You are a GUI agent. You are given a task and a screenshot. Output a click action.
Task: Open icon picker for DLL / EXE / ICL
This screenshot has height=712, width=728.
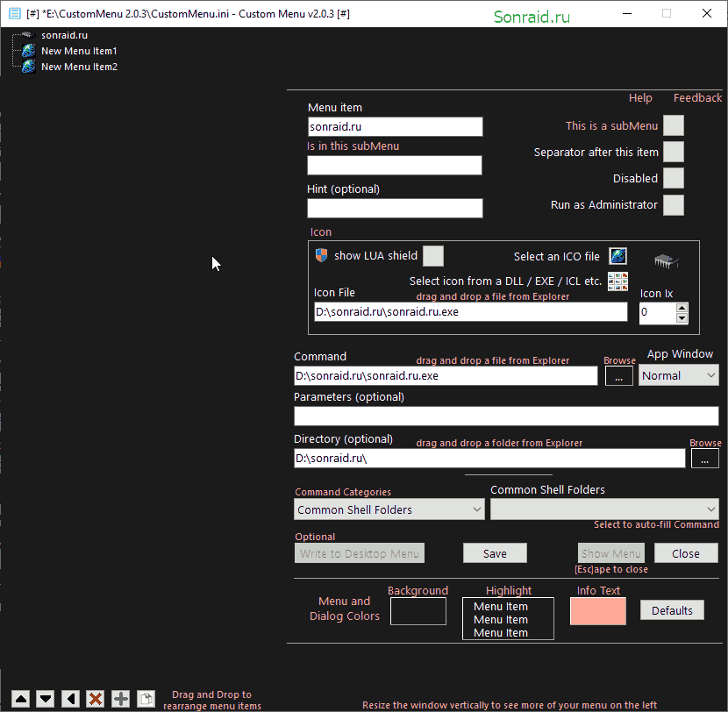tap(618, 281)
